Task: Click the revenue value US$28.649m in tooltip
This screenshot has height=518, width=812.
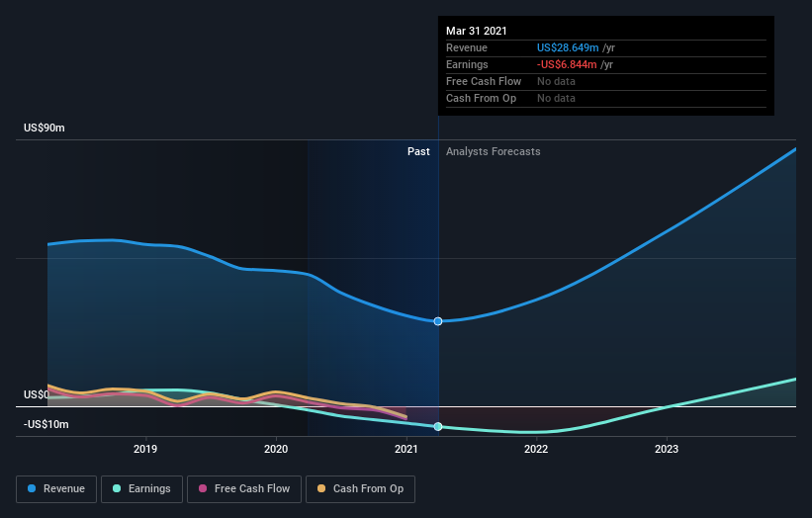Action: pos(568,47)
